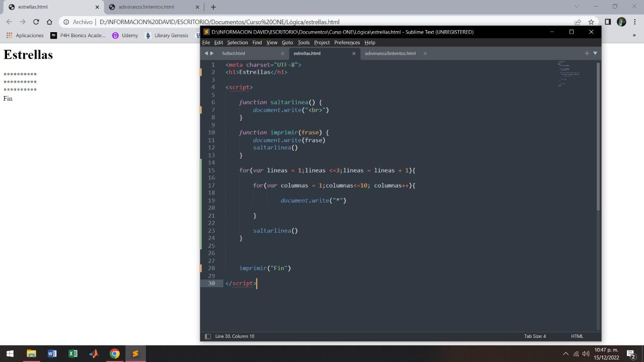This screenshot has width=644, height=362.
Task: Toggle the side bar icon in status bar
Action: 207,336
